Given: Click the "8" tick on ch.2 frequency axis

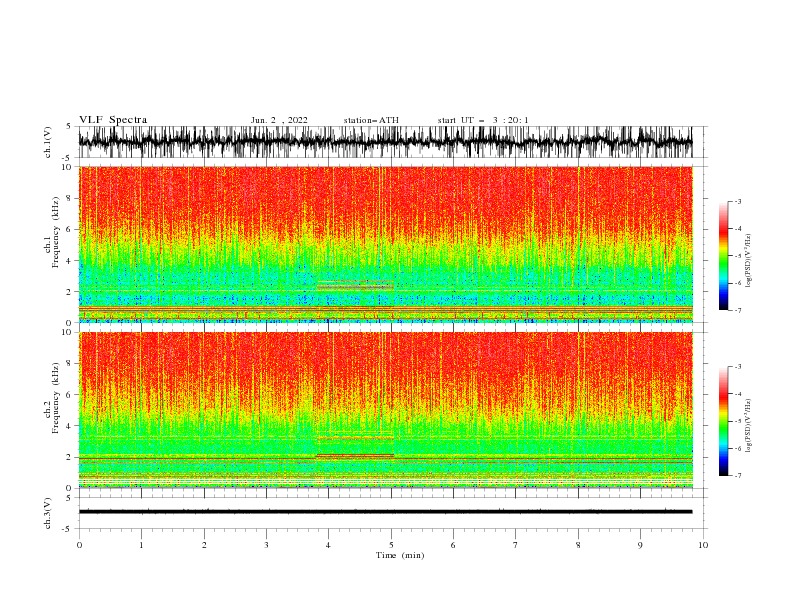Looking at the screenshot, I should (x=69, y=363).
